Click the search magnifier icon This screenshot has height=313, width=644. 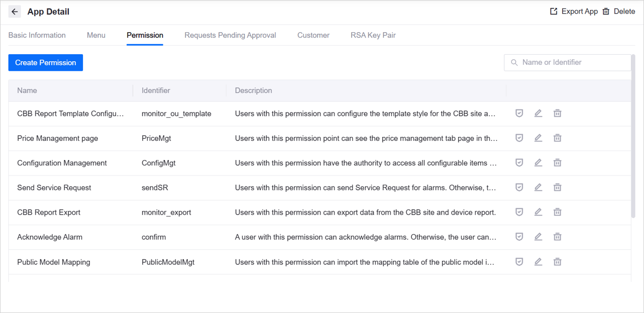tap(514, 63)
